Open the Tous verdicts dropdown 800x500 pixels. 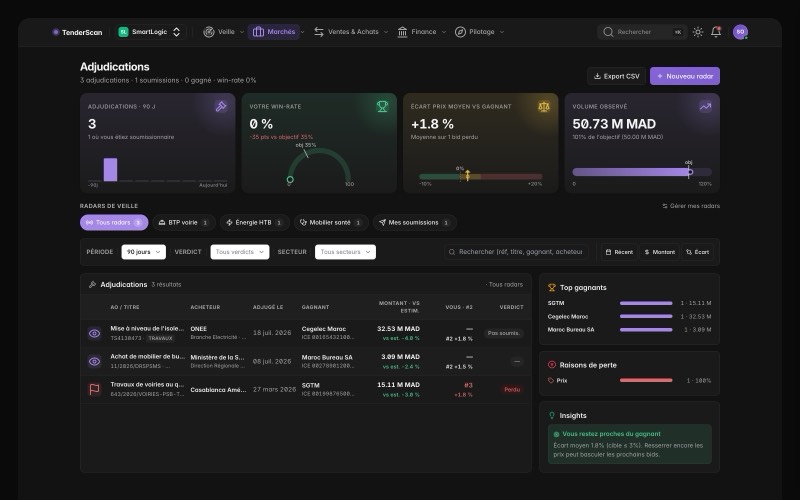(240, 252)
